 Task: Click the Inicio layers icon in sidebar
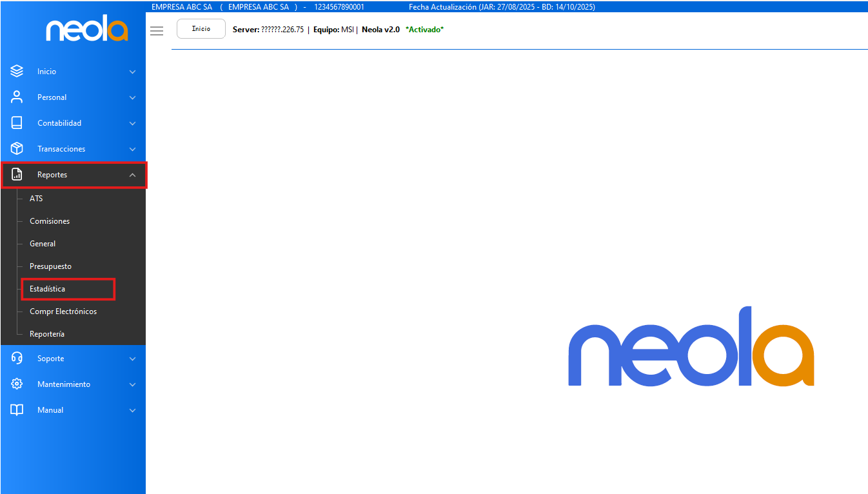pos(17,72)
